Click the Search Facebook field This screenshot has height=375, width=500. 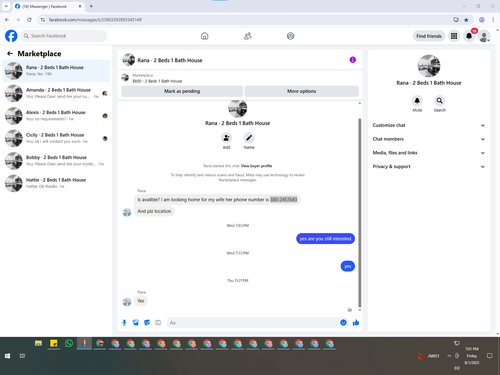pyautogui.click(x=64, y=36)
